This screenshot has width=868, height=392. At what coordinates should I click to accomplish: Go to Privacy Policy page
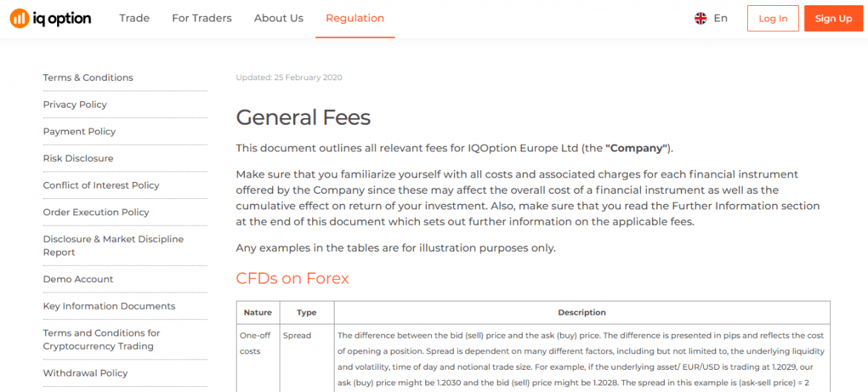pyautogui.click(x=75, y=105)
